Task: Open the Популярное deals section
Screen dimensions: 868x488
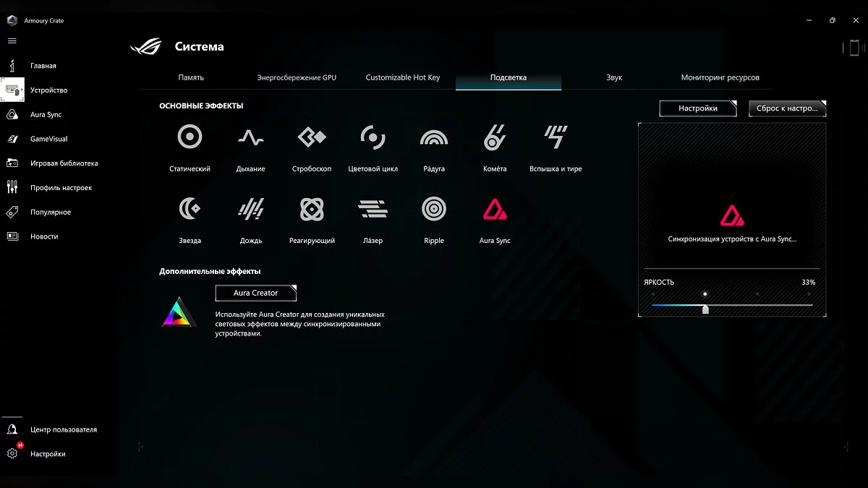Action: tap(50, 213)
